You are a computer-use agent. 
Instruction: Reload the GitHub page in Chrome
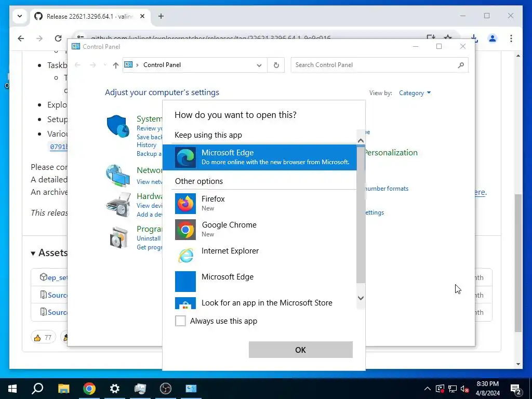pyautogui.click(x=58, y=38)
